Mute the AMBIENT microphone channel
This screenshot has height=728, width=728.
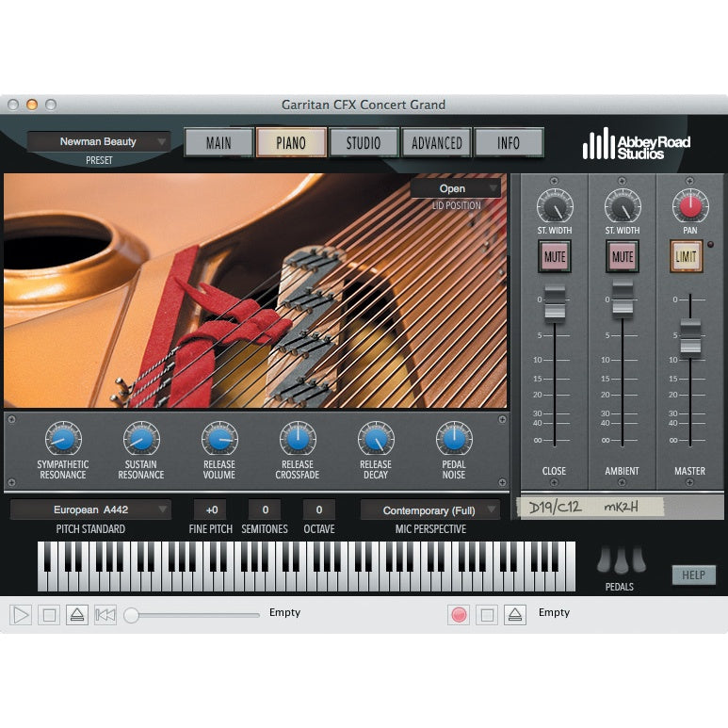coord(623,256)
